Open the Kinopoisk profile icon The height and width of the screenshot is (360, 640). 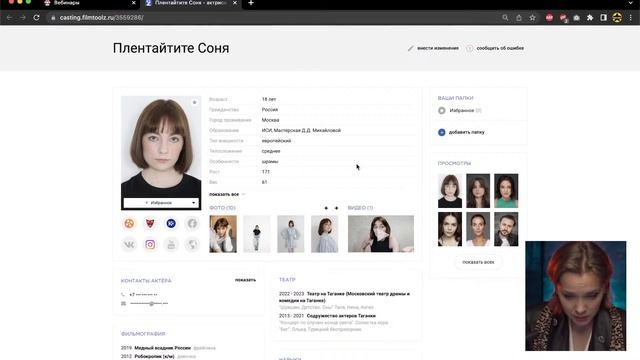tap(129, 223)
